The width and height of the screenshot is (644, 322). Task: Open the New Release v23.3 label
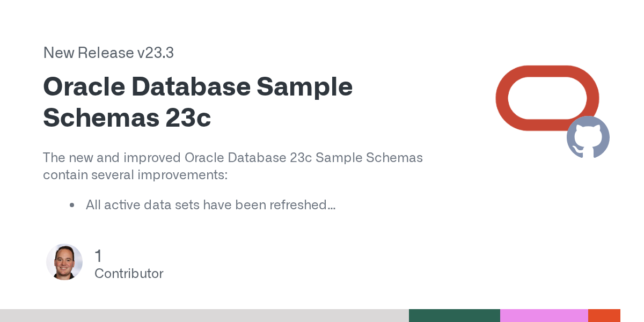[108, 53]
